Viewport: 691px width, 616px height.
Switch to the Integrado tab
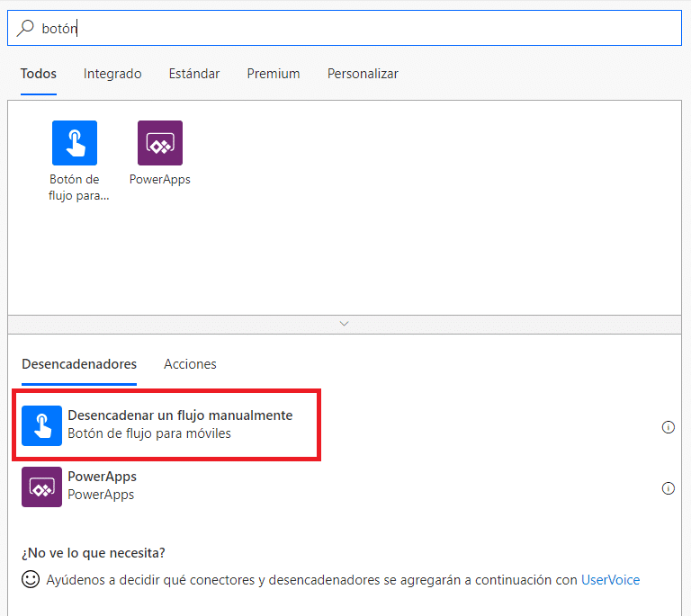(112, 74)
